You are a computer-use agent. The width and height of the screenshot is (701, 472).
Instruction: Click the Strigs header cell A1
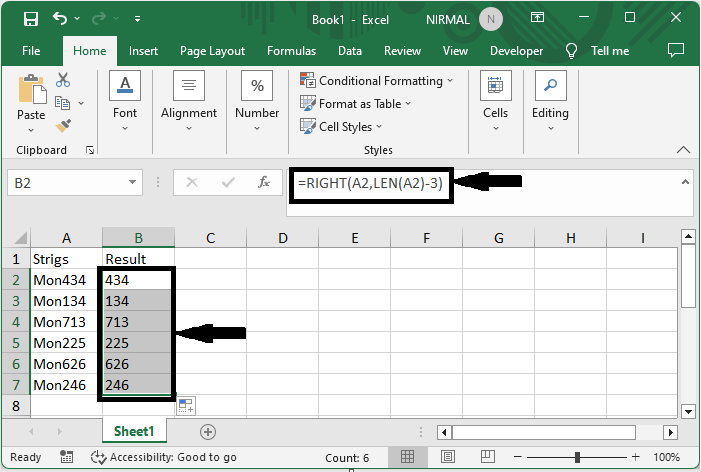[x=66, y=259]
